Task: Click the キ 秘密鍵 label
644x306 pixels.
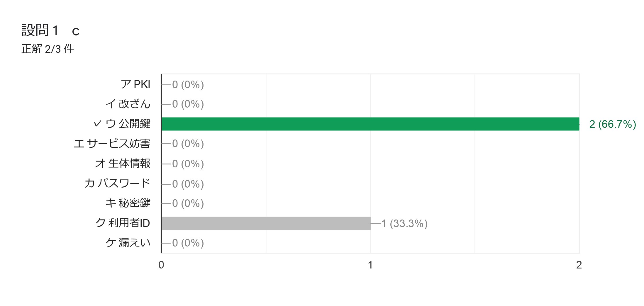Action: click(x=128, y=203)
